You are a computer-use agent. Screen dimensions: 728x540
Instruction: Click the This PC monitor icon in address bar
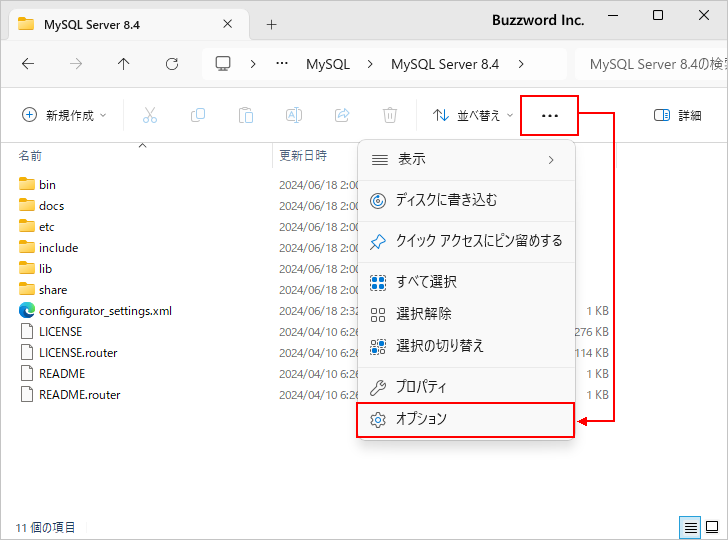pos(223,64)
